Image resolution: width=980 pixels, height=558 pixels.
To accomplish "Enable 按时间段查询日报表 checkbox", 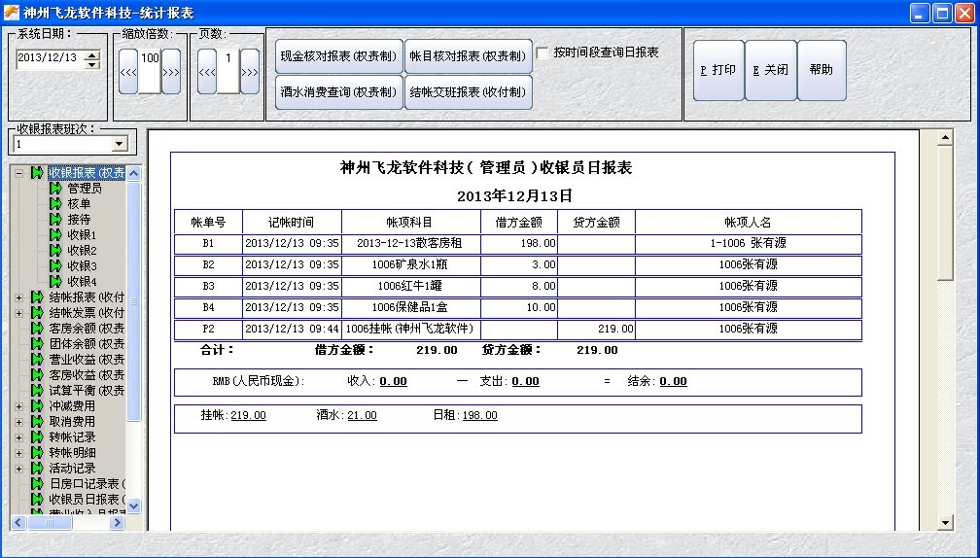I will (542, 53).
